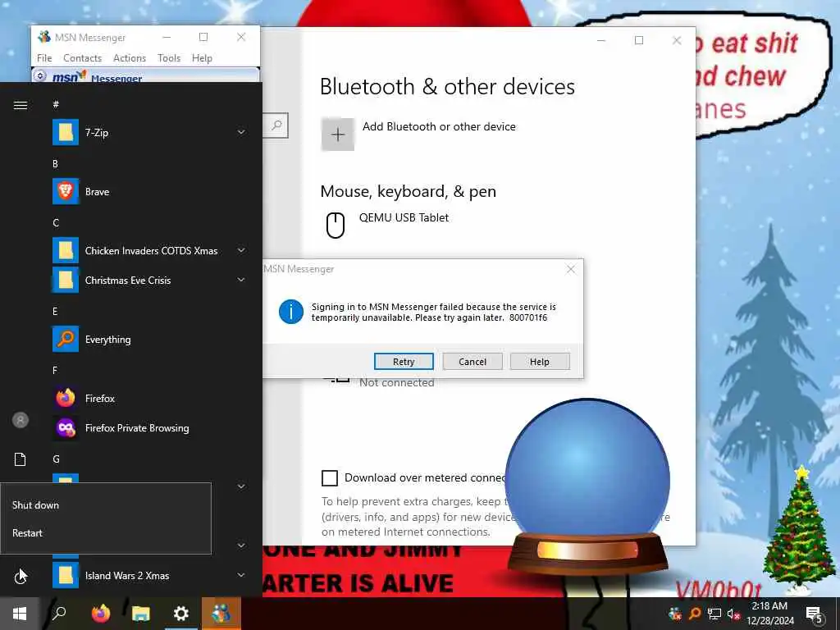
Task: Open File Explorer from the taskbar
Action: click(x=140, y=614)
